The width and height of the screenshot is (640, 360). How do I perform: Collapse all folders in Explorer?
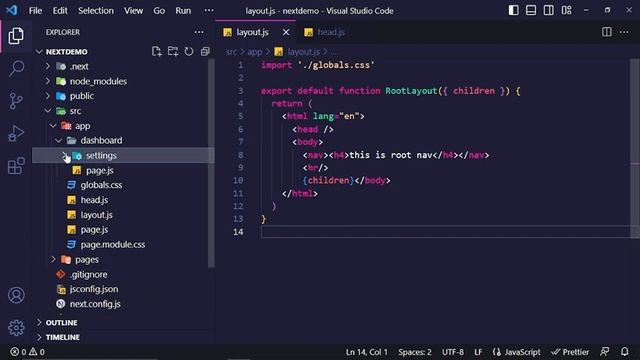205,51
